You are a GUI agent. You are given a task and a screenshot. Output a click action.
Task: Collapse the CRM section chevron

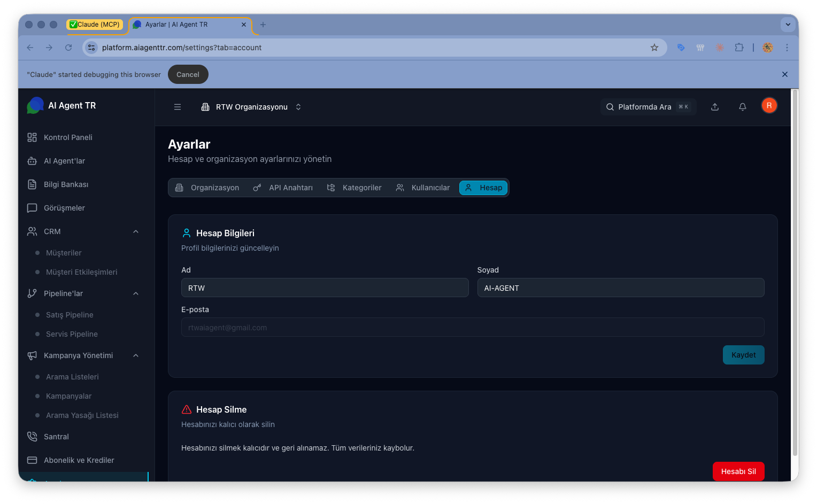click(136, 231)
